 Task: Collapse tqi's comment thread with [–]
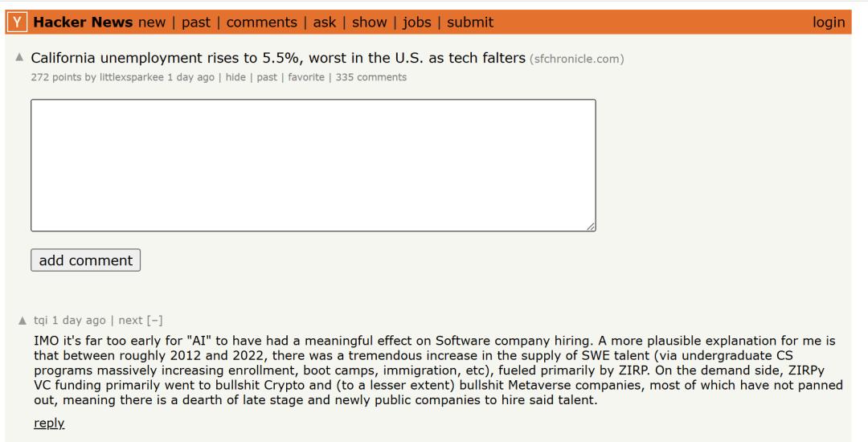point(154,320)
